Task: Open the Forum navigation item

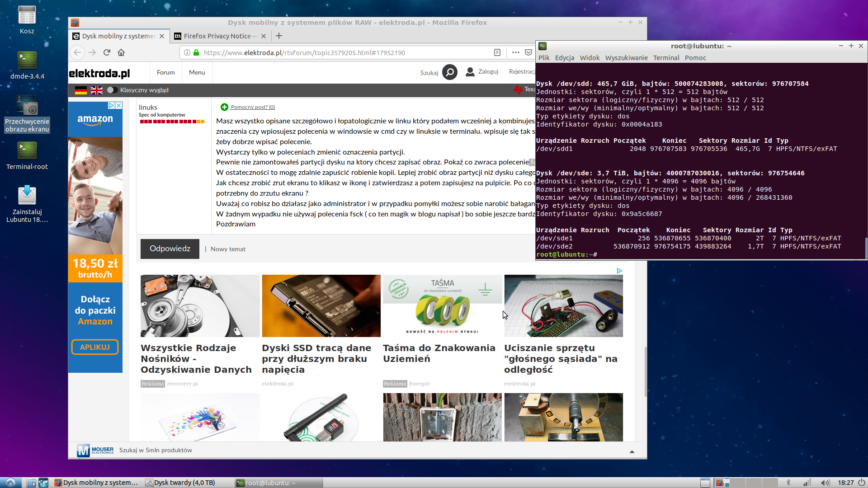Action: [165, 72]
